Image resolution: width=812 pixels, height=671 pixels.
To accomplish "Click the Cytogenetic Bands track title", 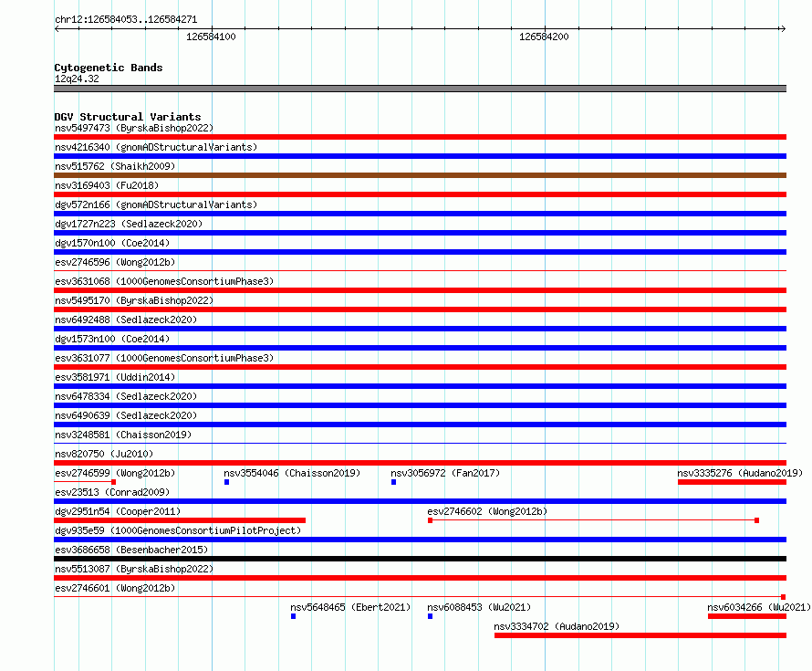I will [109, 68].
